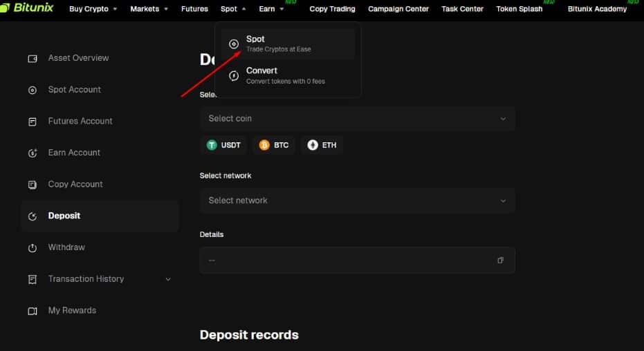Image resolution: width=644 pixels, height=351 pixels.
Task: Expand Transaction History chevron
Action: coord(168,279)
